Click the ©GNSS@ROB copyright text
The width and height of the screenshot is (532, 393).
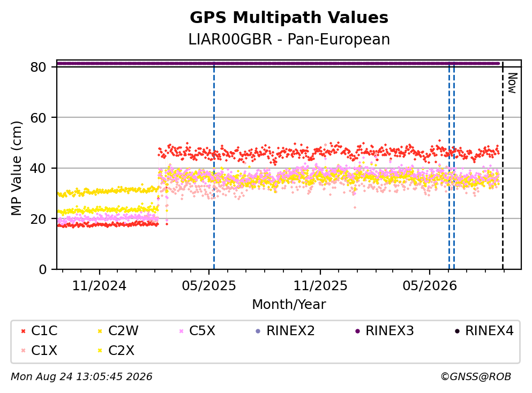tap(476, 376)
